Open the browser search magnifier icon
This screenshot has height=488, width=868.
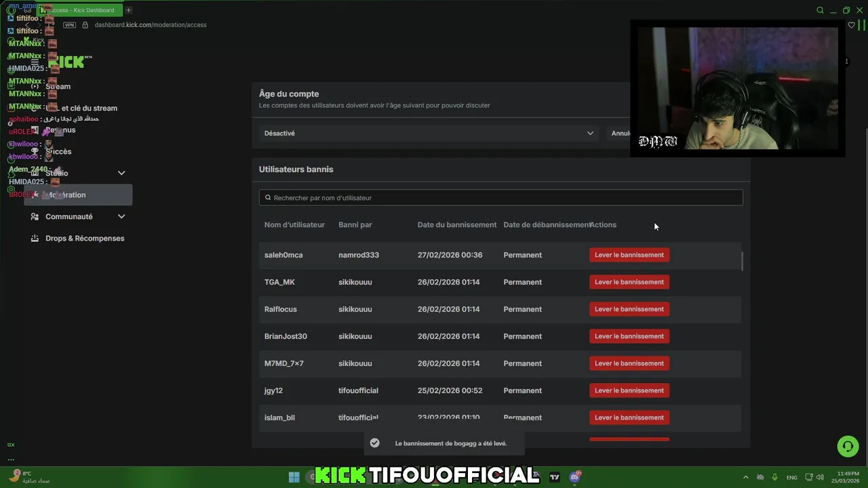[820, 10]
